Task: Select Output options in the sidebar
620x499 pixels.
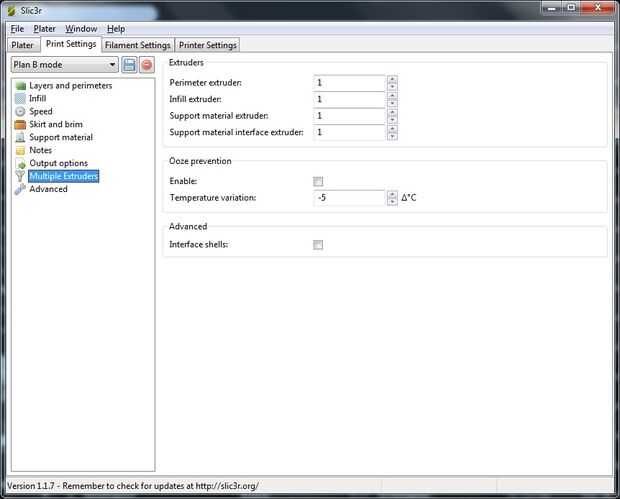Action: [x=59, y=163]
